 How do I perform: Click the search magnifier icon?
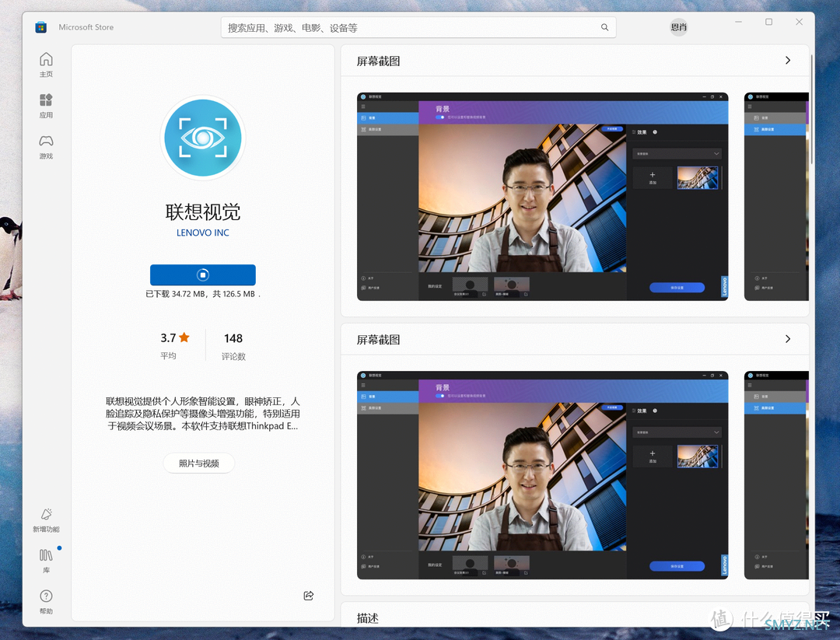604,27
